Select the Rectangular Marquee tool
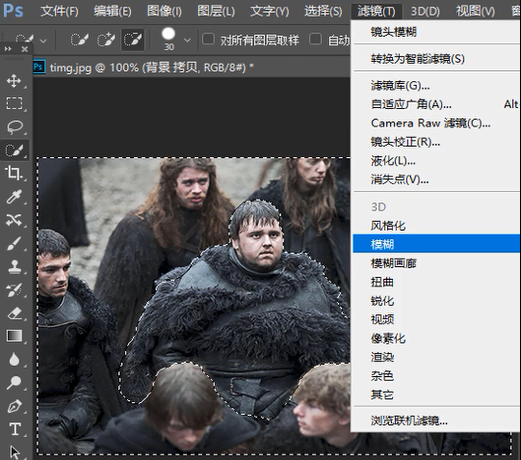 (14, 104)
